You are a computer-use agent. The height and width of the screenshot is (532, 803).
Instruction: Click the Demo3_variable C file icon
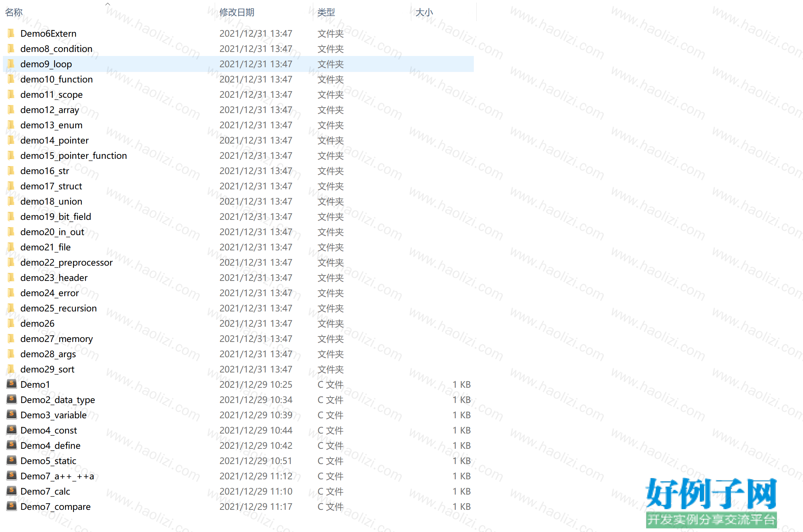tap(12, 414)
